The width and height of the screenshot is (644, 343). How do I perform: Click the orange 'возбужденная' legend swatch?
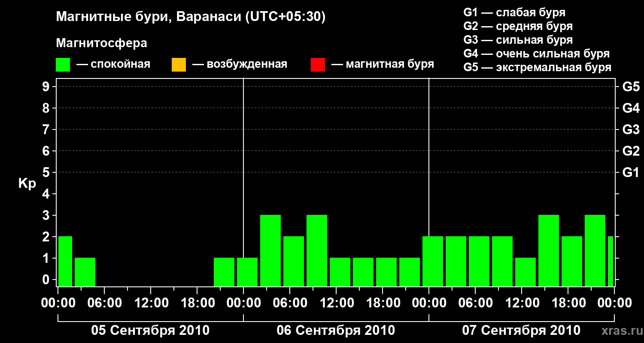pos(179,65)
